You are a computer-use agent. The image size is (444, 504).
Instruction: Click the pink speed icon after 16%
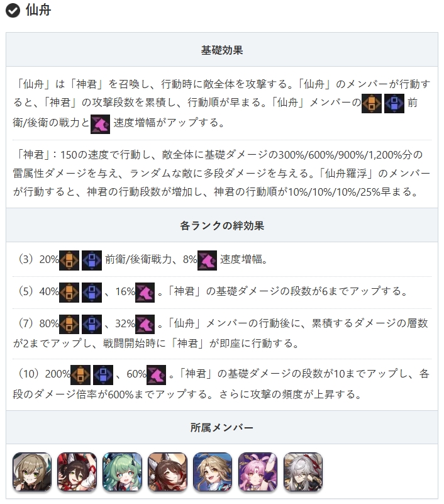coord(145,293)
